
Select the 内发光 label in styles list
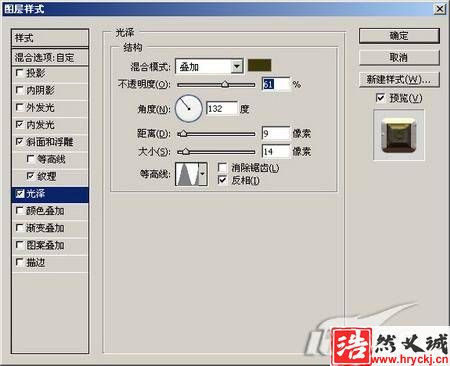(x=40, y=125)
